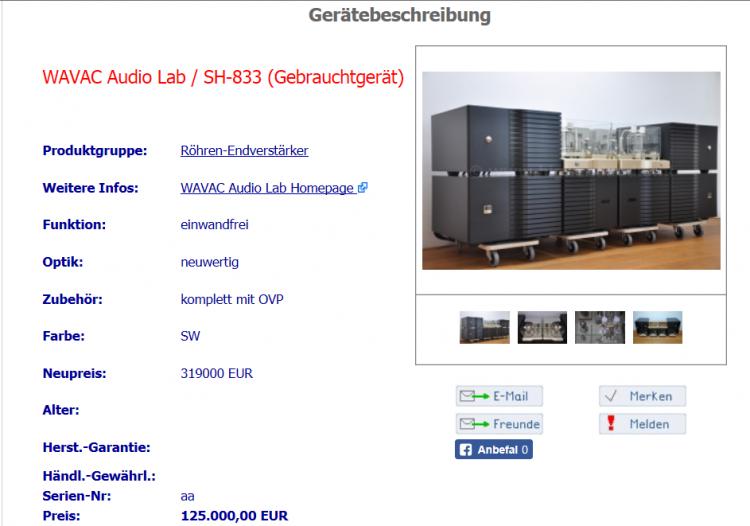Bookmark the device with Merken
This screenshot has width=750, height=526.
[642, 396]
